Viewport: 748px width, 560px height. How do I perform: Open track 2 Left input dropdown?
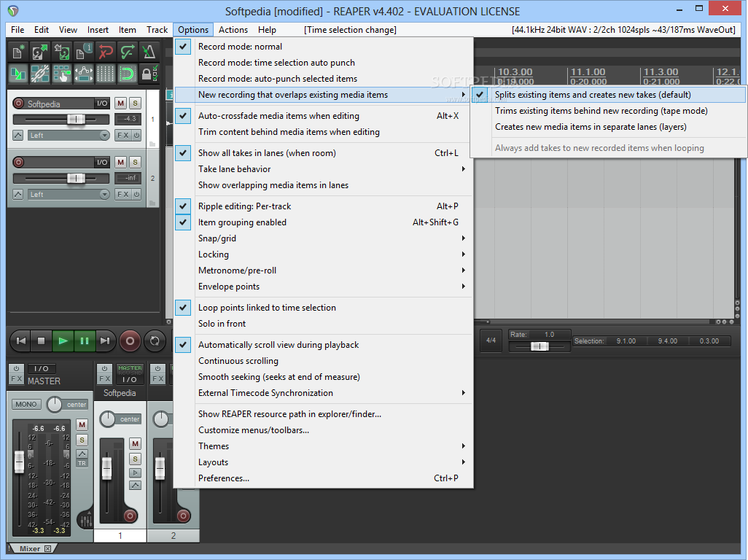pyautogui.click(x=69, y=195)
